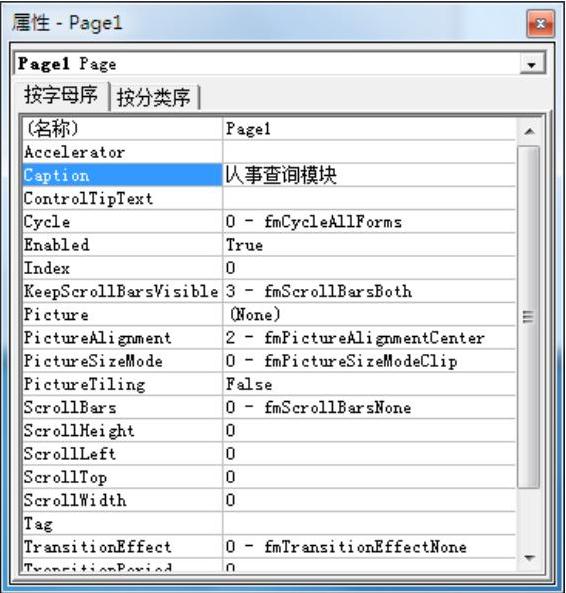Click the scrollbar down arrow
This screenshot has width=566, height=593.
pyautogui.click(x=529, y=557)
